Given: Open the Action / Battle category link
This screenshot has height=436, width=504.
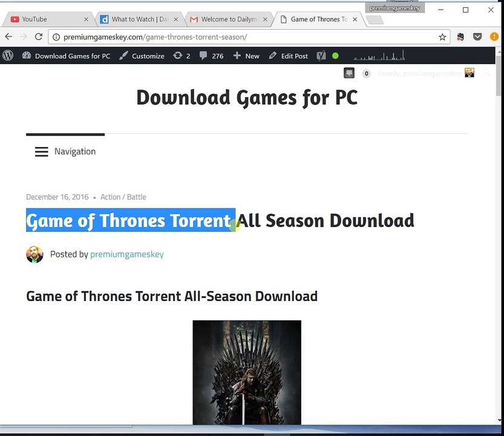Looking at the screenshot, I should coord(123,197).
